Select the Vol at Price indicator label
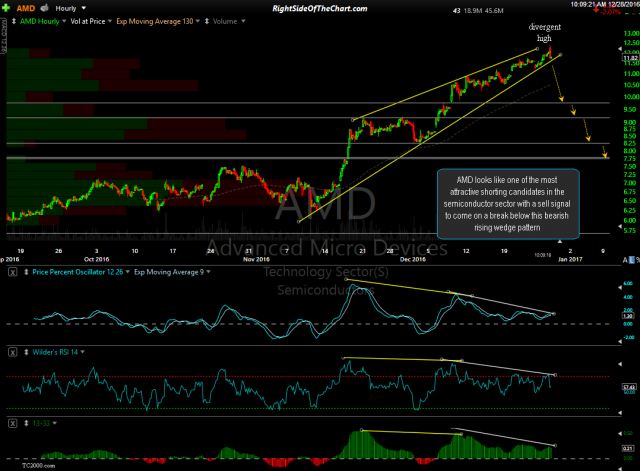Image resolution: width=640 pixels, height=471 pixels. 88,21
